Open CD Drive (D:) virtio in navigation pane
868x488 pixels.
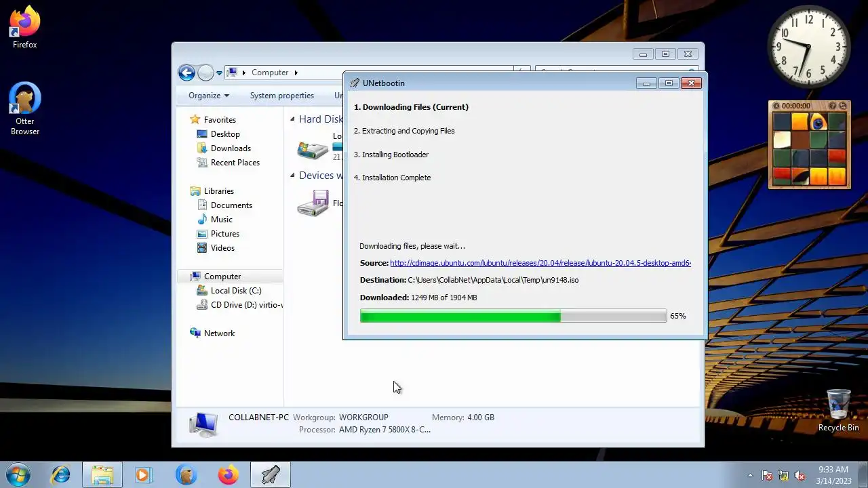247,305
